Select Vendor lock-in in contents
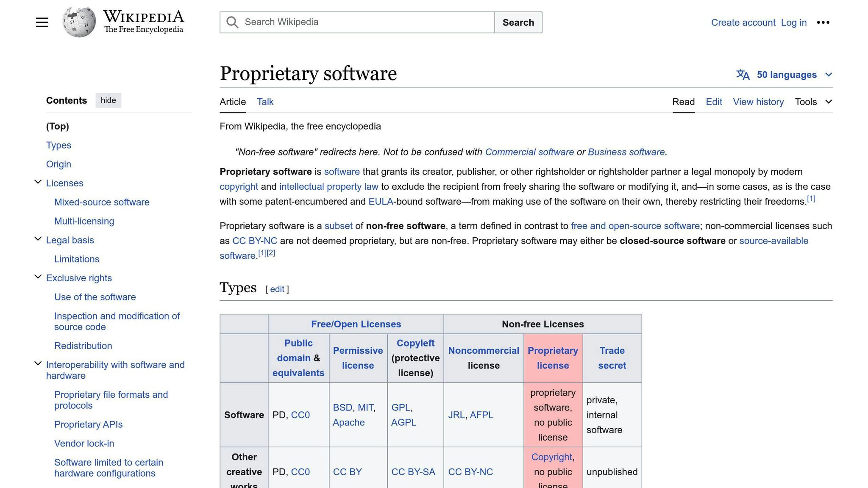868x488 pixels. click(x=84, y=443)
